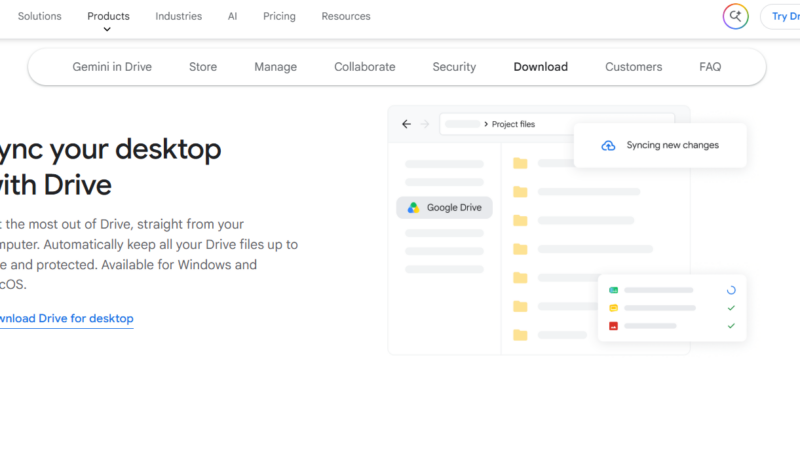Click the Project files breadcrumb text

[x=513, y=124]
